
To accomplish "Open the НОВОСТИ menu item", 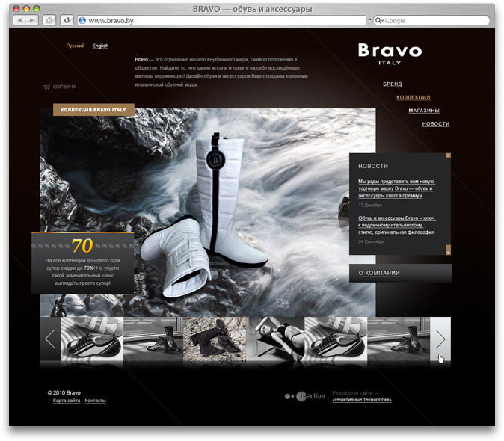I will 435,123.
